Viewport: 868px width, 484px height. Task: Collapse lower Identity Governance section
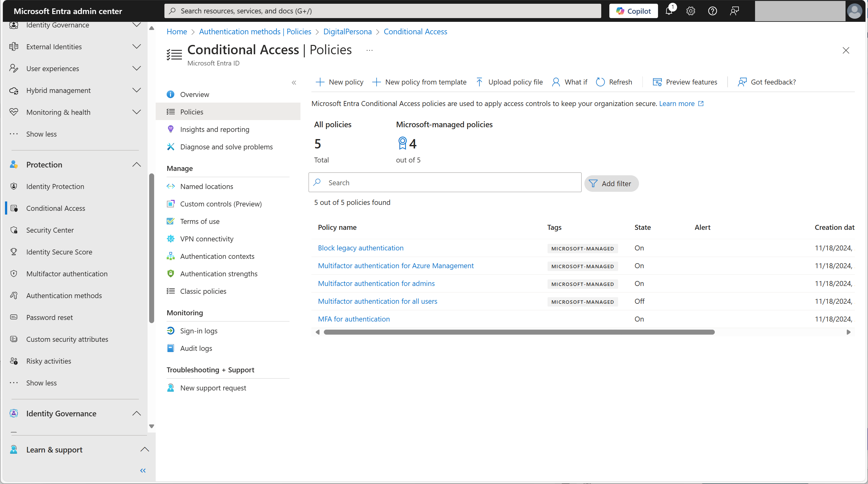(x=136, y=413)
